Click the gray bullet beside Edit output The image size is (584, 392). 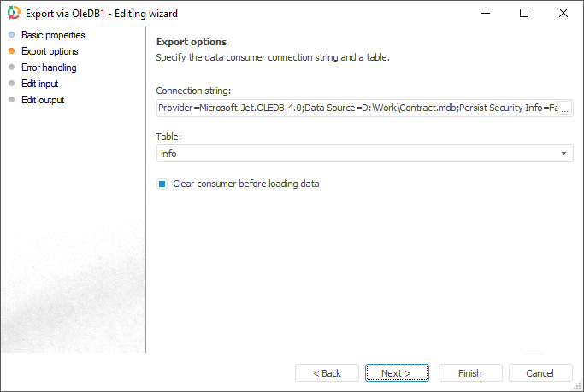[x=11, y=100]
